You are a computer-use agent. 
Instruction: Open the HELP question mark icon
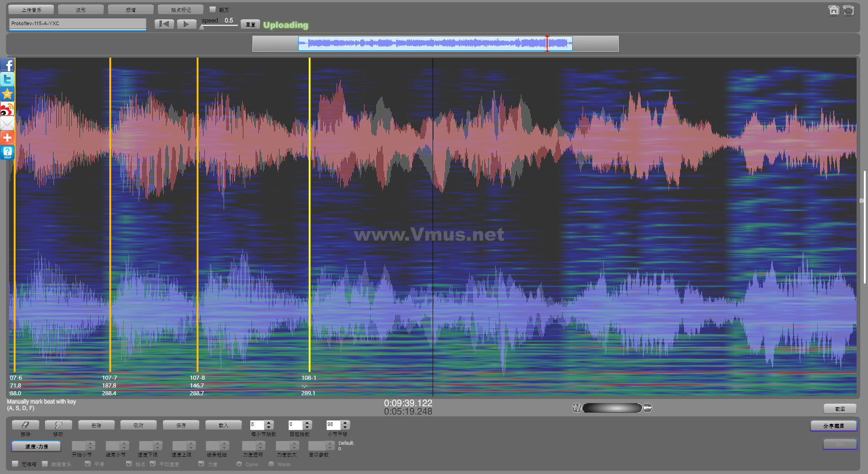[x=7, y=152]
